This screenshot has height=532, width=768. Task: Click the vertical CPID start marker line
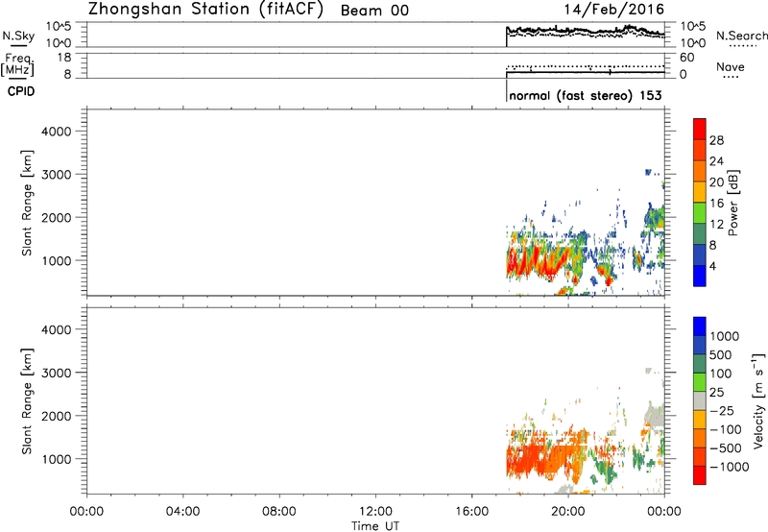(x=506, y=91)
